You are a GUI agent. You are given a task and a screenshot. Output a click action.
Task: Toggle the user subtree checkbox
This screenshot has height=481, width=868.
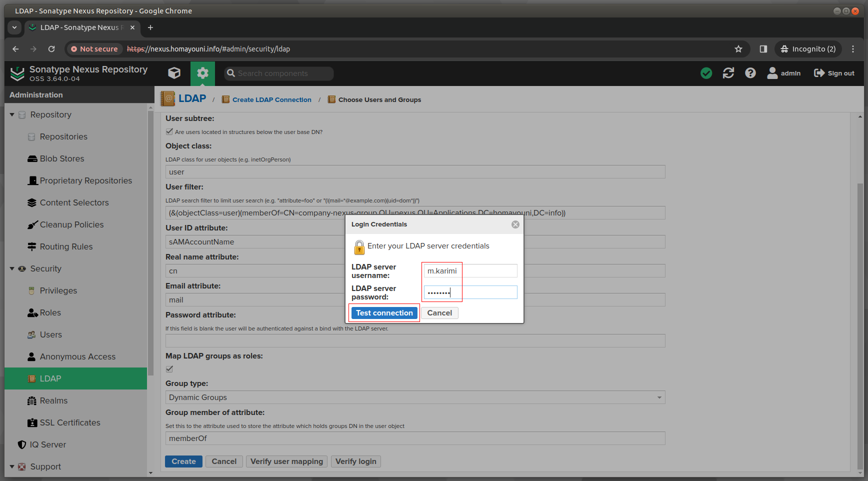(x=169, y=131)
